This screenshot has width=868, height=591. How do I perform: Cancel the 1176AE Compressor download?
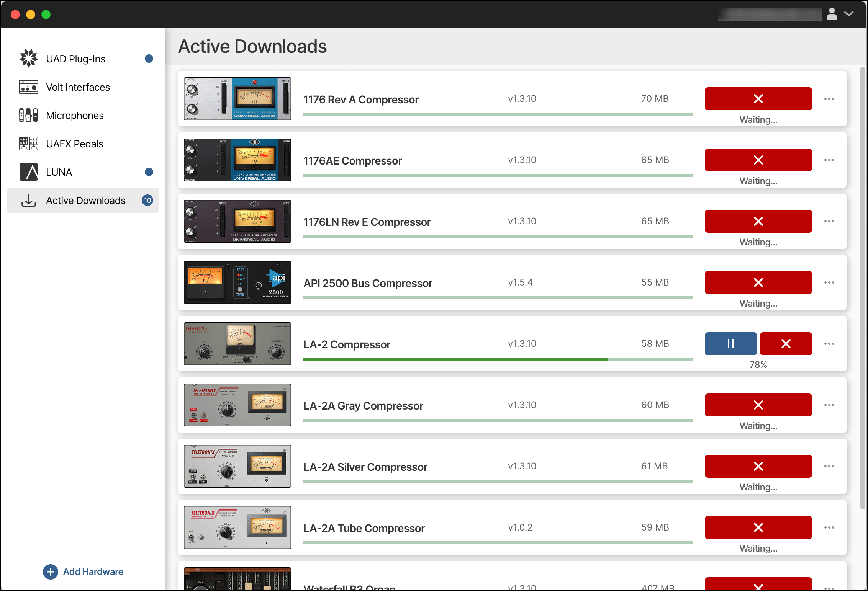point(758,160)
